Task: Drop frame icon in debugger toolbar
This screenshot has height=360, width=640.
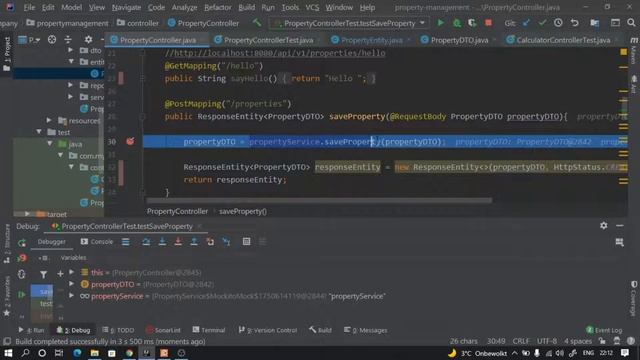Action: pyautogui.click(x=210, y=242)
